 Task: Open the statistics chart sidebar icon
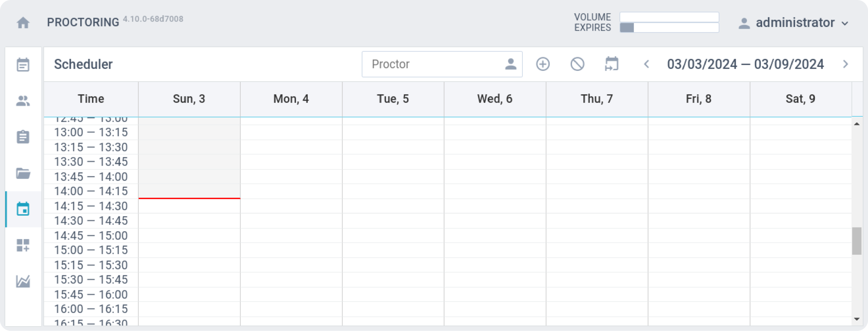tap(23, 281)
